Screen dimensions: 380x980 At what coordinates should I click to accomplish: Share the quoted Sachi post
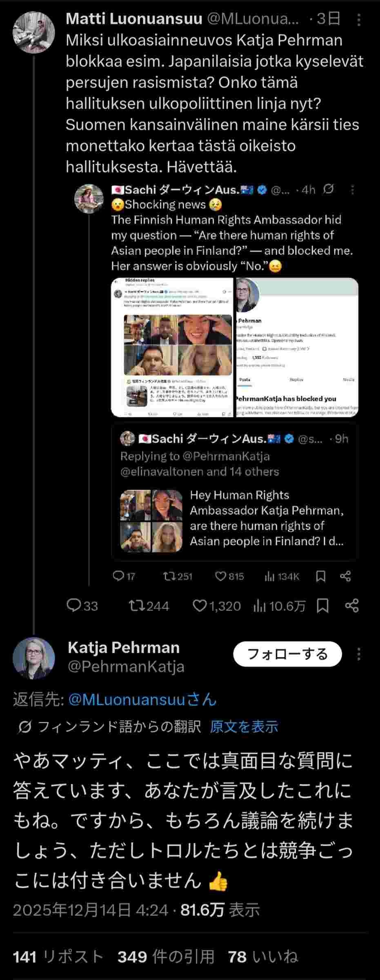click(x=345, y=576)
